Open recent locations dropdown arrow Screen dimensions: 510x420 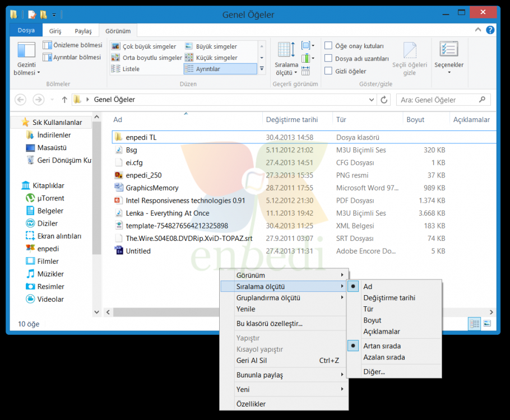[52, 100]
